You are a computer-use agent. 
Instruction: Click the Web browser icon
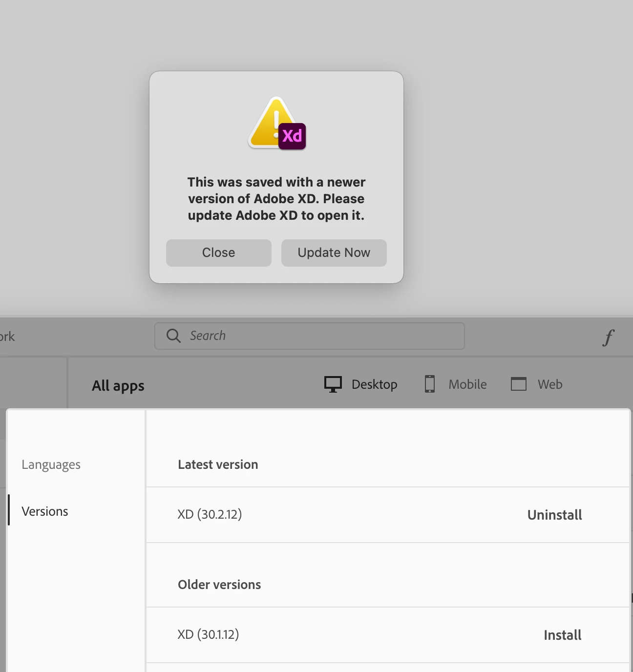(519, 384)
